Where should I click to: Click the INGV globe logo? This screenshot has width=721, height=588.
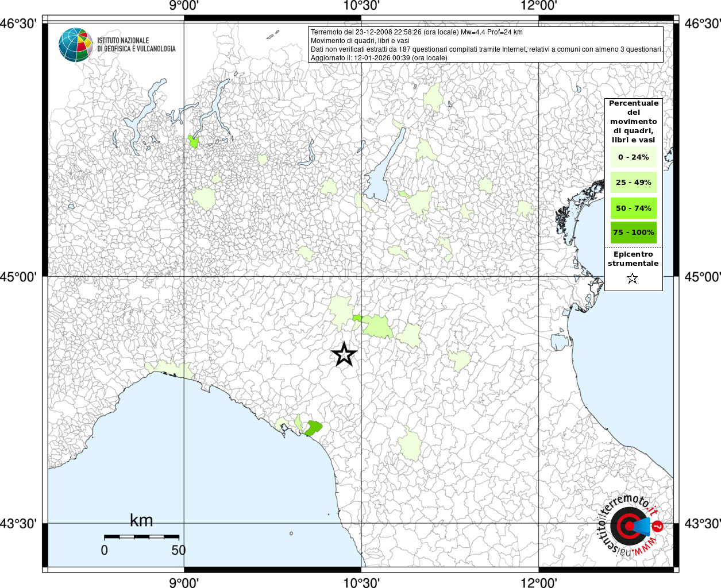click(75, 45)
